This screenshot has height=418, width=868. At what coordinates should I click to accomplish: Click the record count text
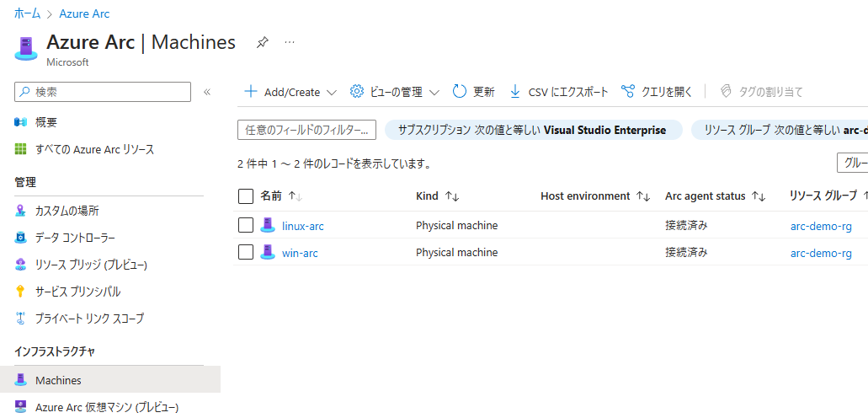(x=334, y=164)
